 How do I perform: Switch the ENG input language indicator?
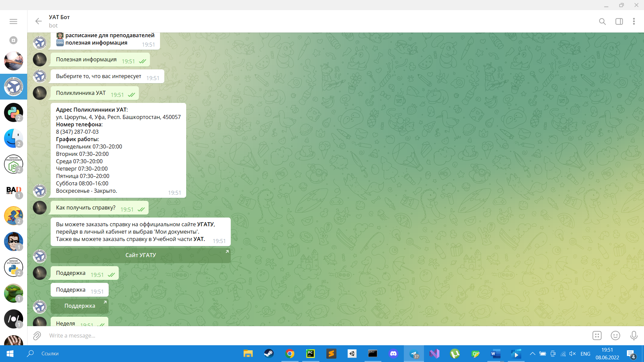pos(586,354)
